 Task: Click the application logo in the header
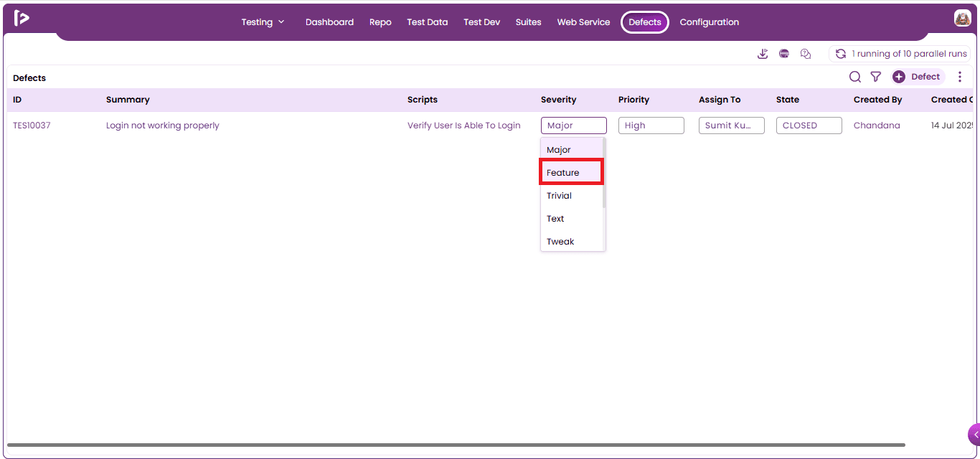pyautogui.click(x=22, y=19)
